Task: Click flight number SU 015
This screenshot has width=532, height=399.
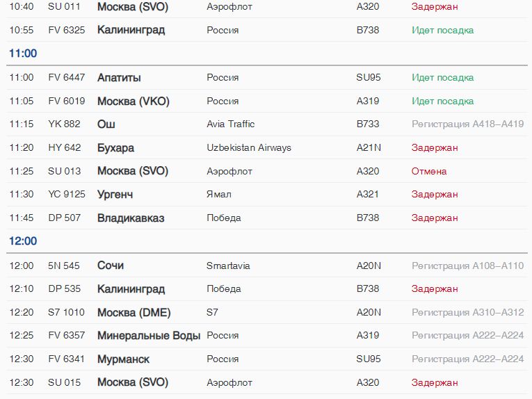Action: [64, 383]
